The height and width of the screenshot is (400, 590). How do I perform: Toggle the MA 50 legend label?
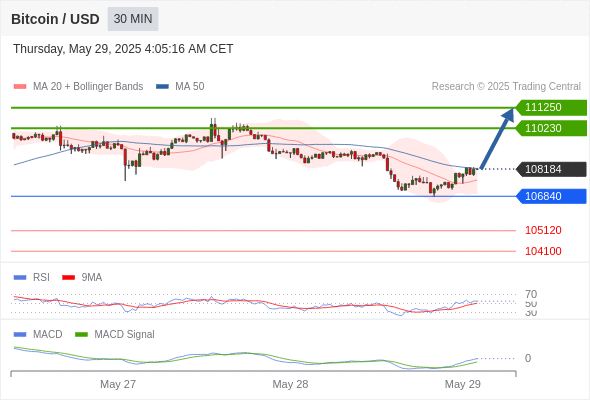point(190,87)
